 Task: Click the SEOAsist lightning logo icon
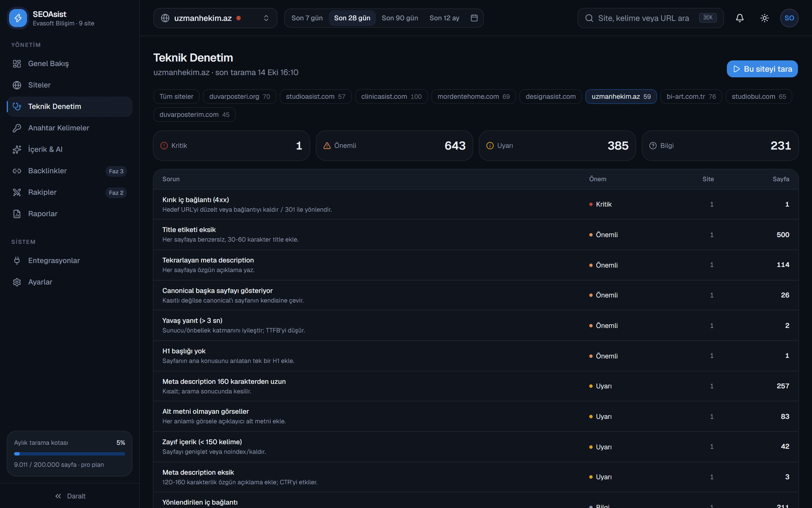[18, 18]
